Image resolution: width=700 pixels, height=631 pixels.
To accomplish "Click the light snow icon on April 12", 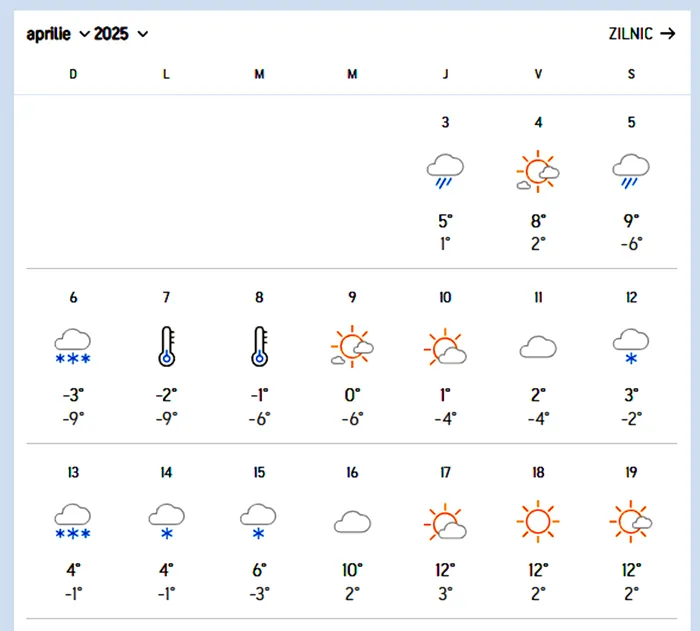I will click(x=631, y=346).
